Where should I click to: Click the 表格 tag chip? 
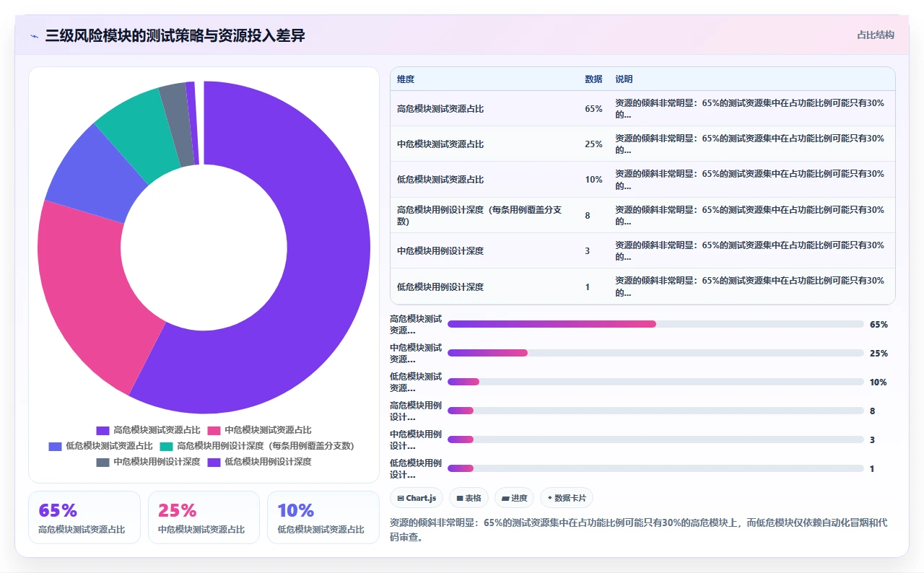tap(469, 498)
